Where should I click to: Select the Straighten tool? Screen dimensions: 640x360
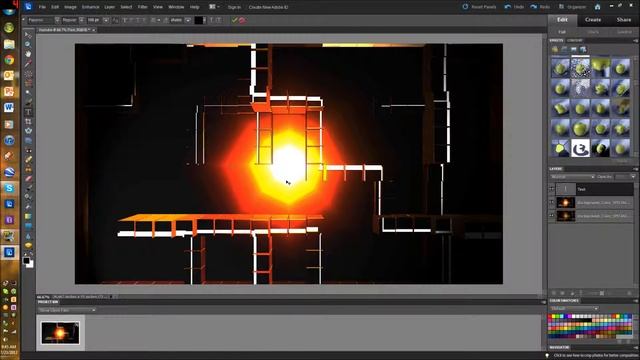click(28, 140)
